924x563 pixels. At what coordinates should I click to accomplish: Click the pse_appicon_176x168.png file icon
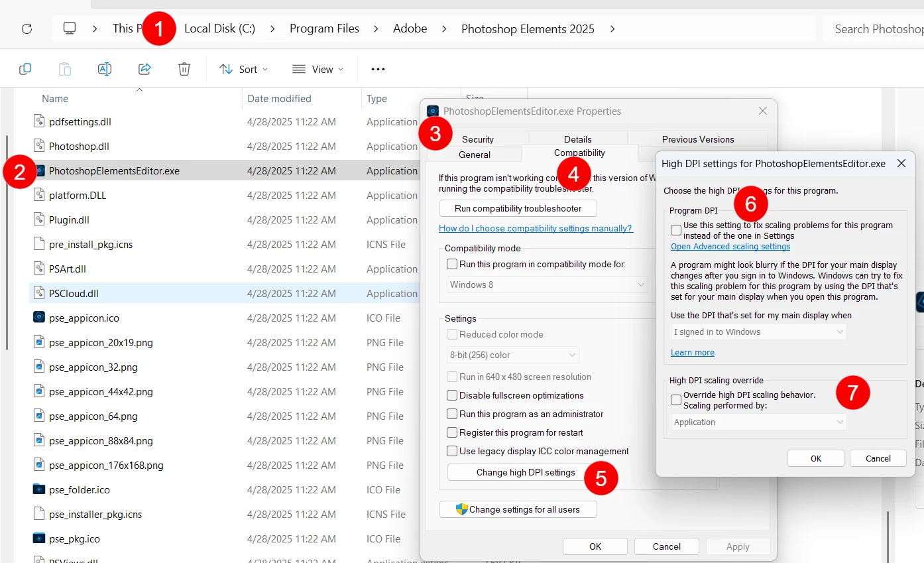pyautogui.click(x=39, y=465)
